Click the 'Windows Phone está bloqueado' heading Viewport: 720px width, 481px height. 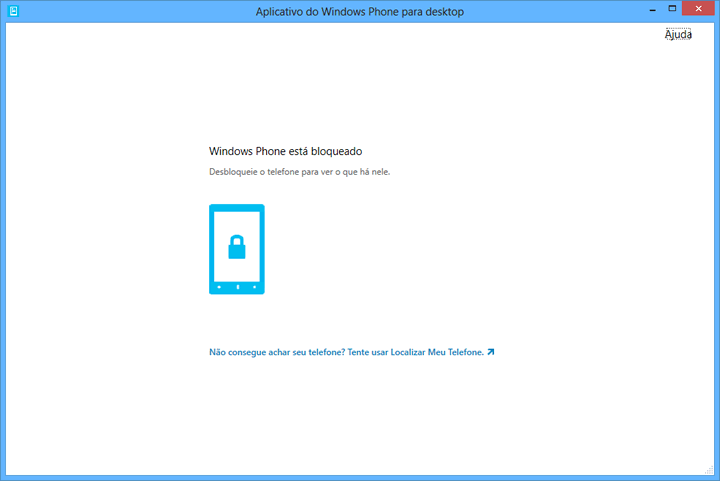[x=286, y=151]
